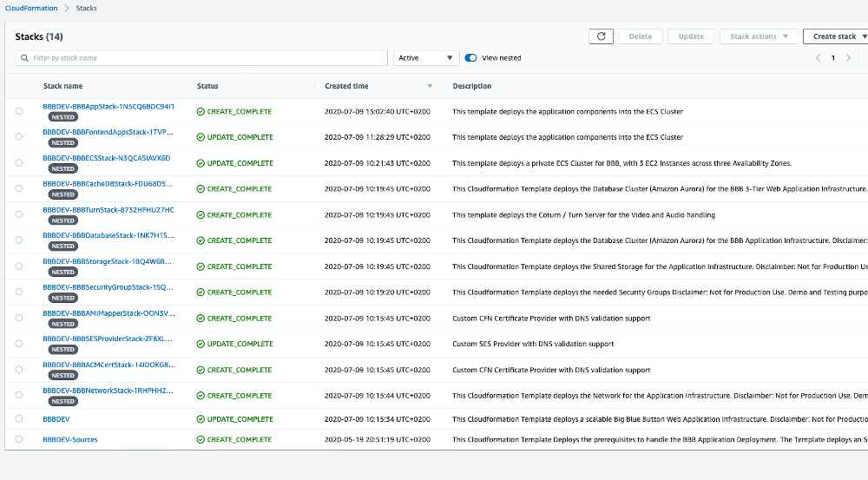Open the BBBDEV root stack link
Screen dimensions: 868x480
[x=56, y=419]
